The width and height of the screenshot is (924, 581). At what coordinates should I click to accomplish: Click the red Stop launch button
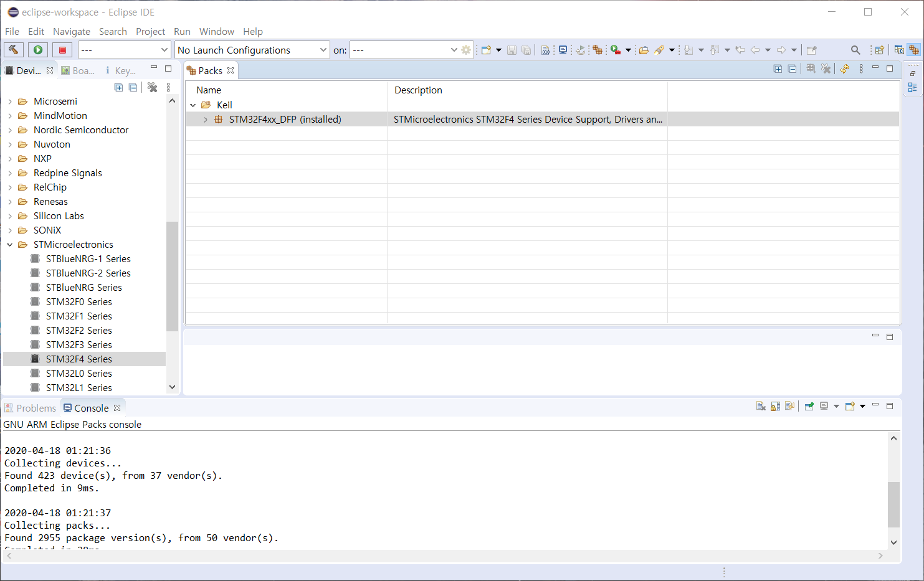coord(62,50)
